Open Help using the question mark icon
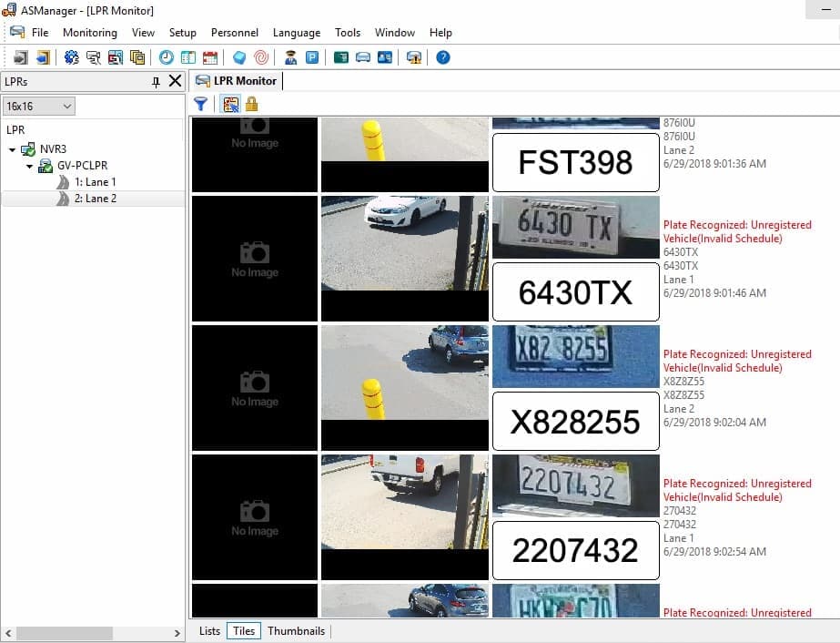840x643 pixels. tap(441, 56)
